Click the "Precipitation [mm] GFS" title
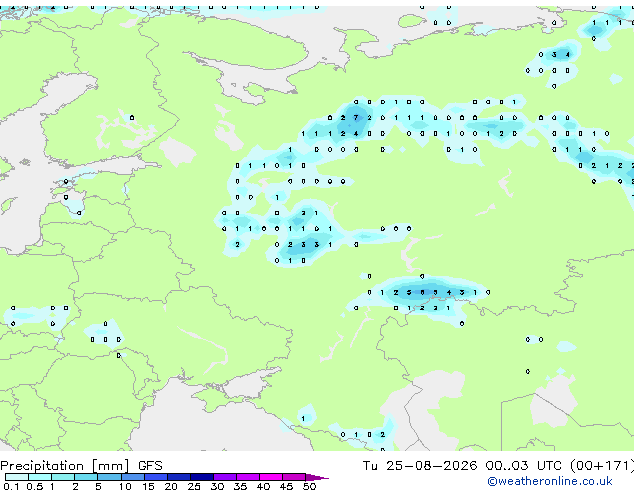634x490 pixels. point(81,466)
